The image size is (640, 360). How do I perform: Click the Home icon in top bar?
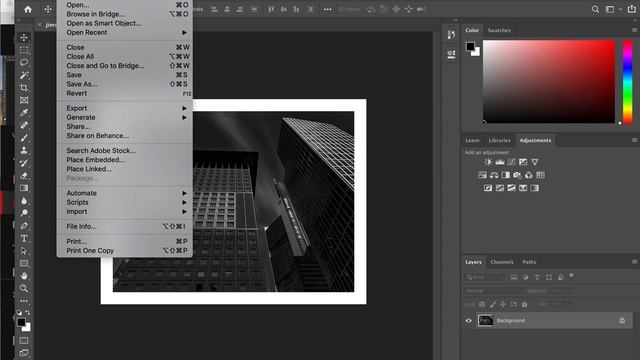[28, 9]
